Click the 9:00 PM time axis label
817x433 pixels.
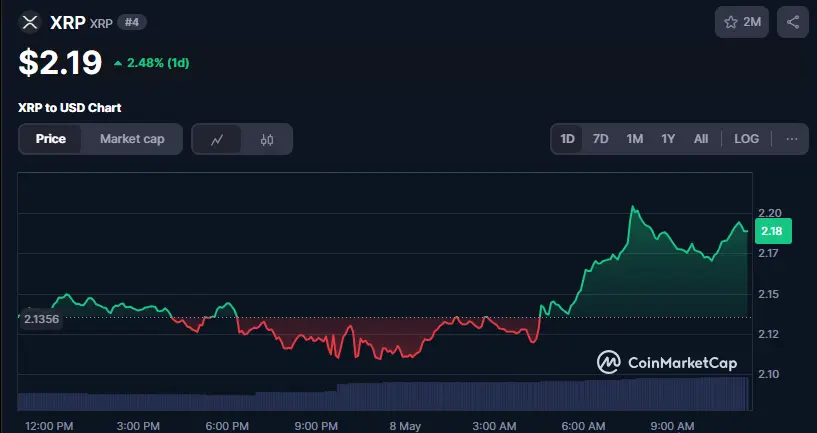click(316, 426)
